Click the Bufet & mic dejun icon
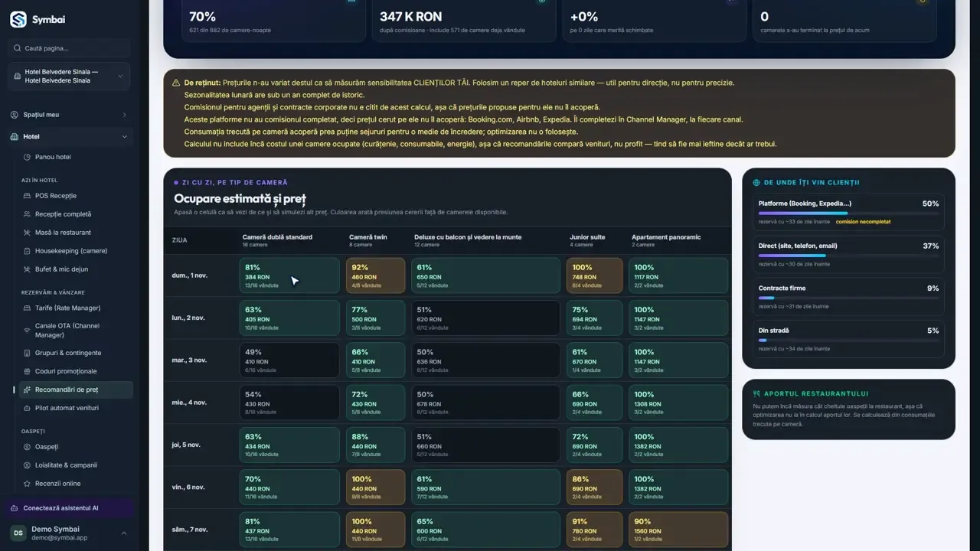The height and width of the screenshot is (551, 980). point(28,269)
